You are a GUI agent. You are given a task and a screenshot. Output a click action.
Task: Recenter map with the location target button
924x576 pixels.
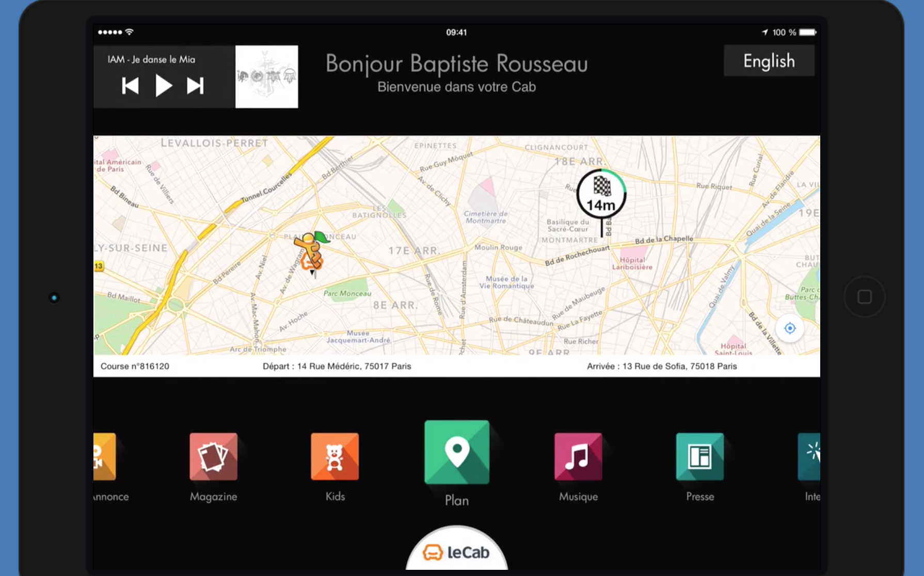point(790,328)
